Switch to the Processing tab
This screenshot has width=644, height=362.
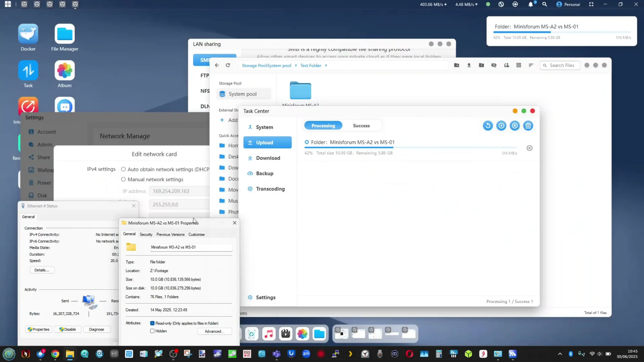(x=323, y=126)
